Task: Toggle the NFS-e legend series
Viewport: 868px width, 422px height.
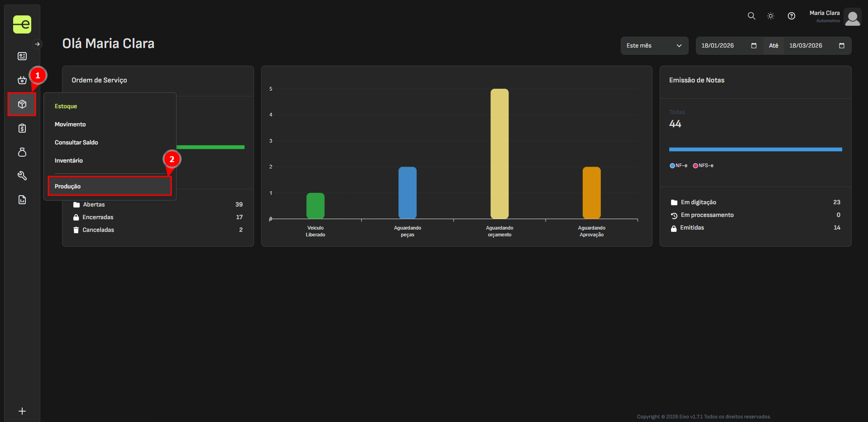Action: coord(703,166)
